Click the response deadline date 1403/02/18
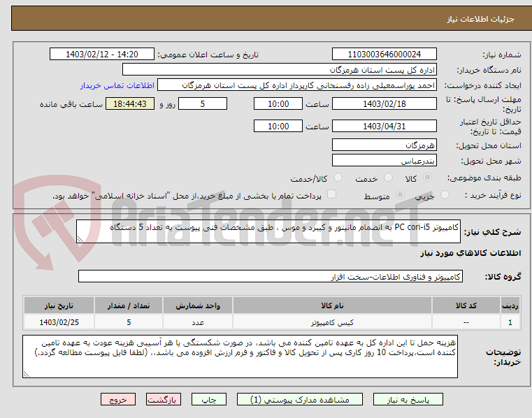532x418 pixels. click(384, 104)
